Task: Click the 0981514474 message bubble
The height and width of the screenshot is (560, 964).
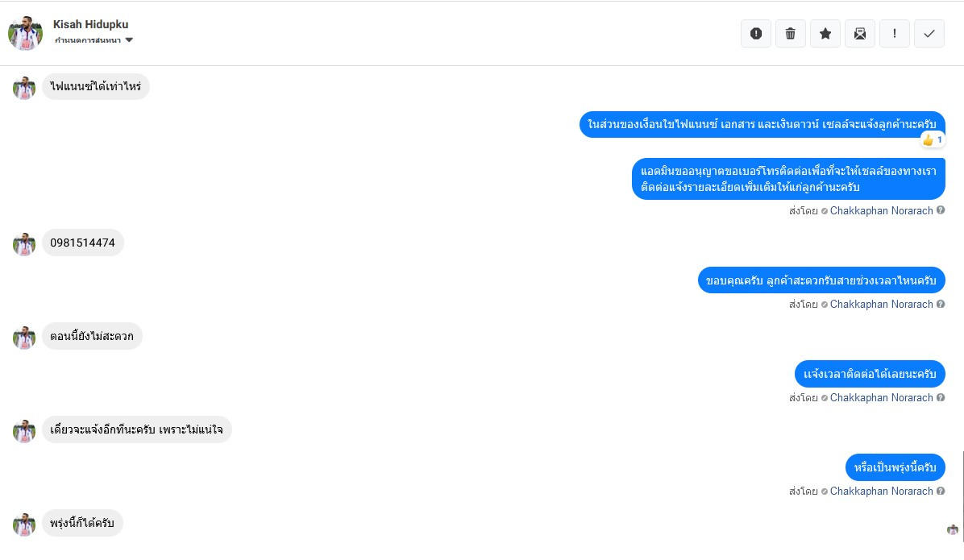Action: (83, 243)
